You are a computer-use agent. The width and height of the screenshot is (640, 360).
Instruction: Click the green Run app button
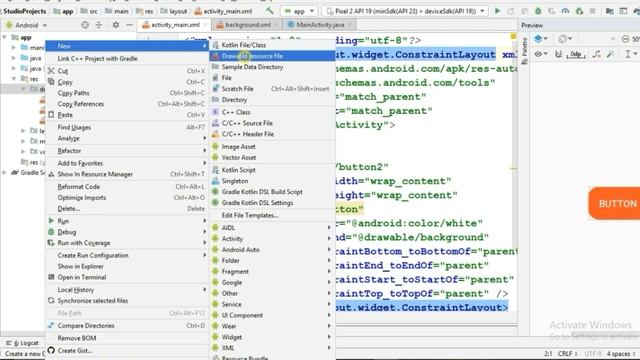(x=497, y=11)
